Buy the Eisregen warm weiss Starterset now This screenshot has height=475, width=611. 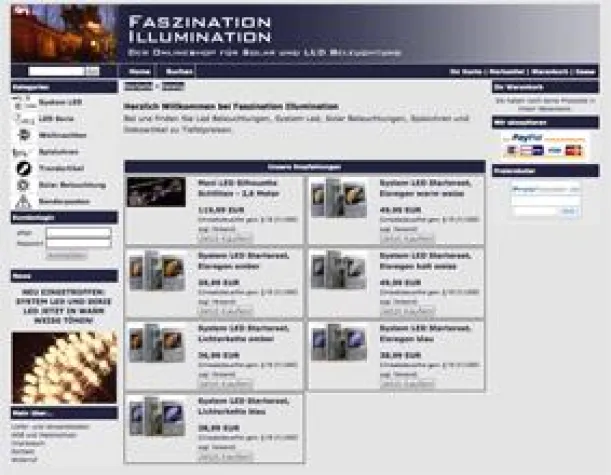point(407,238)
